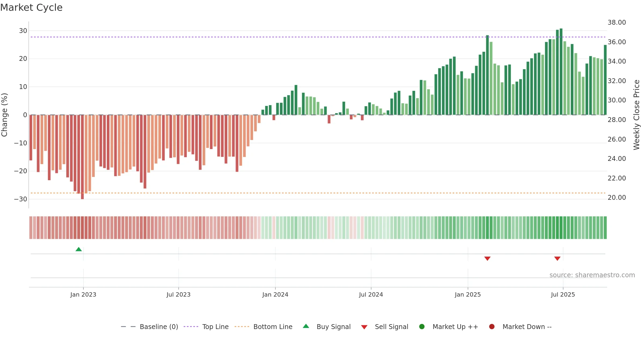Click the final green cell of the heat strip
The height and width of the screenshot is (362, 644).
(605, 228)
